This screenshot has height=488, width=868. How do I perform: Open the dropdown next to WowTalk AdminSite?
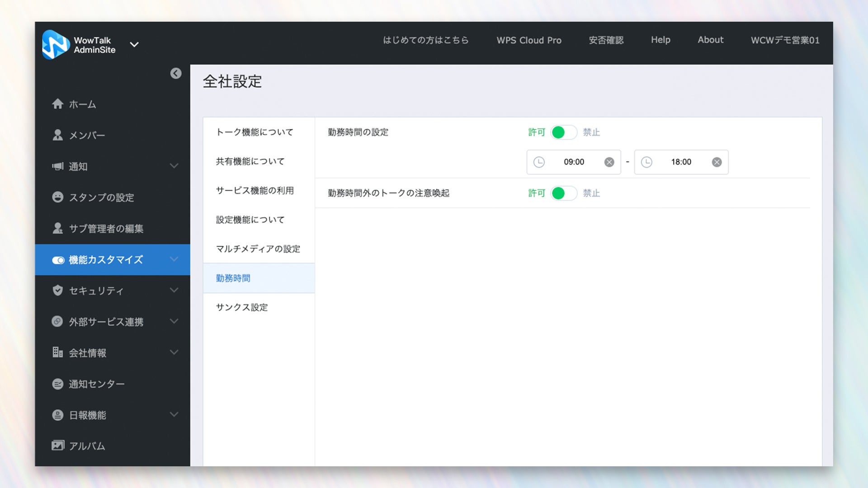pos(134,44)
